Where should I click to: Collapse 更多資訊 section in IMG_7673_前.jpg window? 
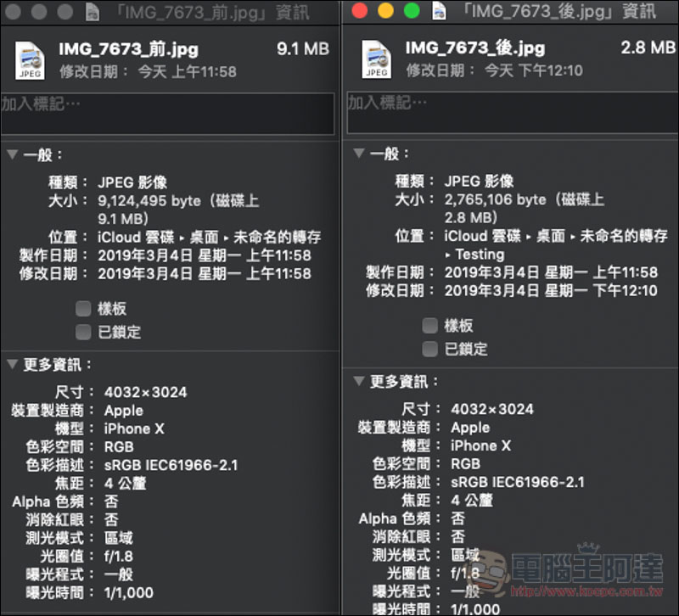tap(12, 364)
